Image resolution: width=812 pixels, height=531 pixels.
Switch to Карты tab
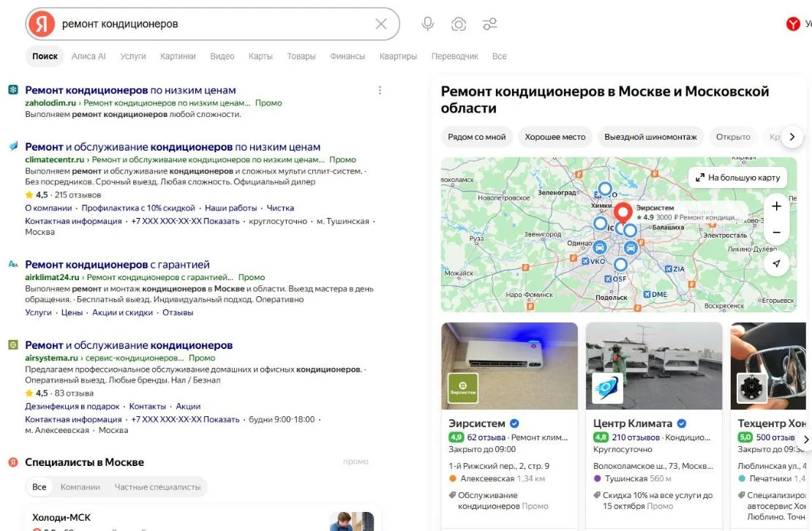tap(260, 56)
